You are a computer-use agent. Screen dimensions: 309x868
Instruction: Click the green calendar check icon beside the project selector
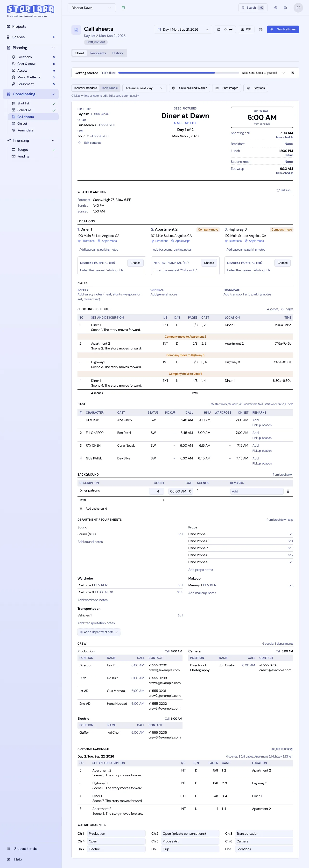pyautogui.click(x=123, y=8)
